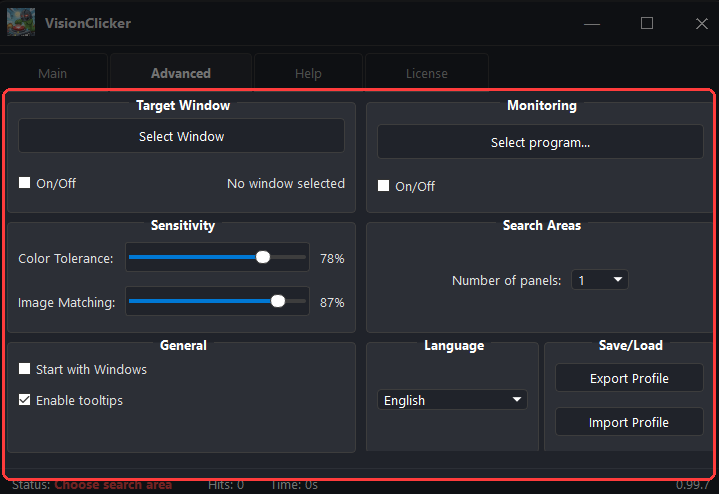Minimize the VisionClicker window

(592, 23)
